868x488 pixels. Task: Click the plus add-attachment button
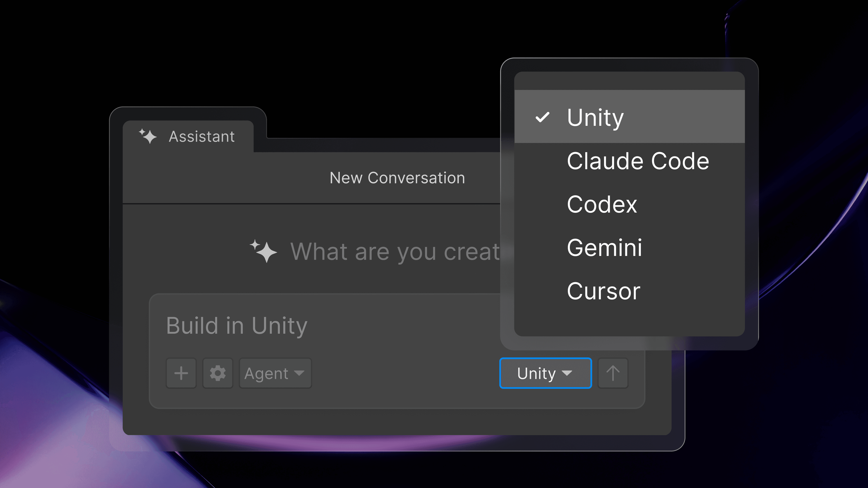[181, 373]
